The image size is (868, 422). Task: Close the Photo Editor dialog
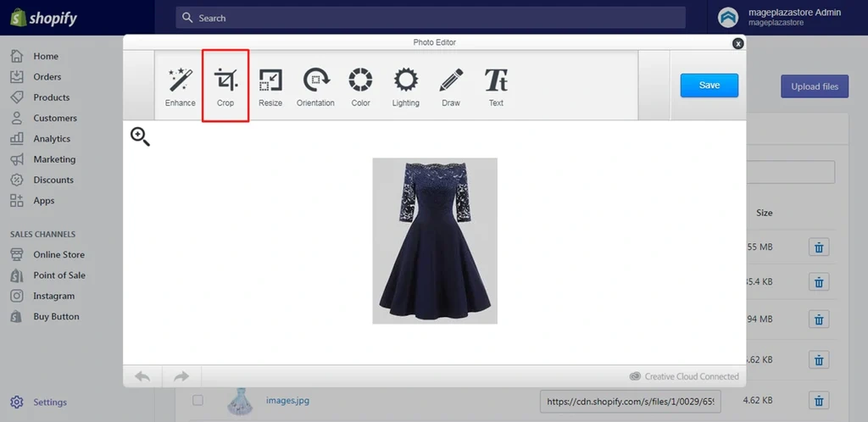coord(737,43)
